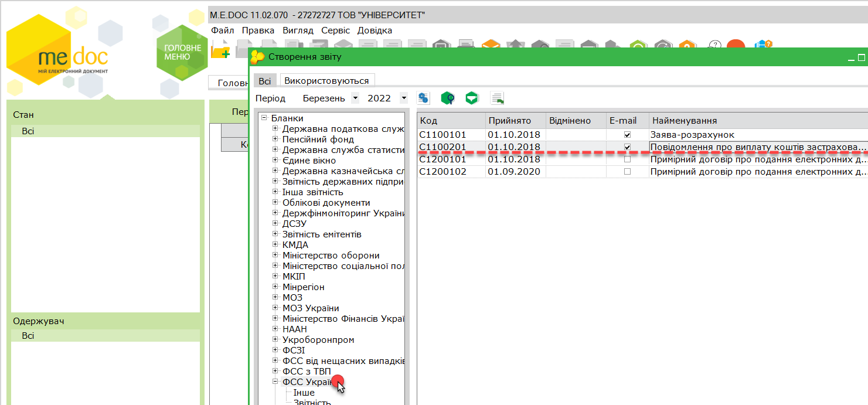Maximize the Створення звіту window

[x=862, y=57]
